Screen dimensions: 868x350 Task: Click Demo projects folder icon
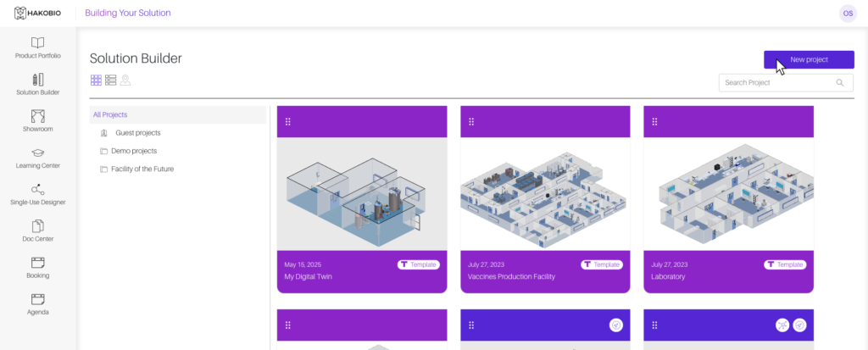click(103, 151)
